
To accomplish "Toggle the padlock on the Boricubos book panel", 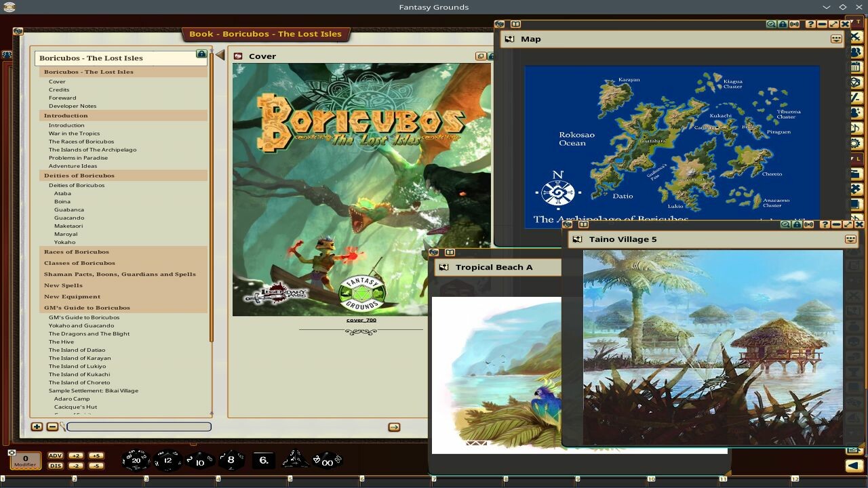I will 201,54.
